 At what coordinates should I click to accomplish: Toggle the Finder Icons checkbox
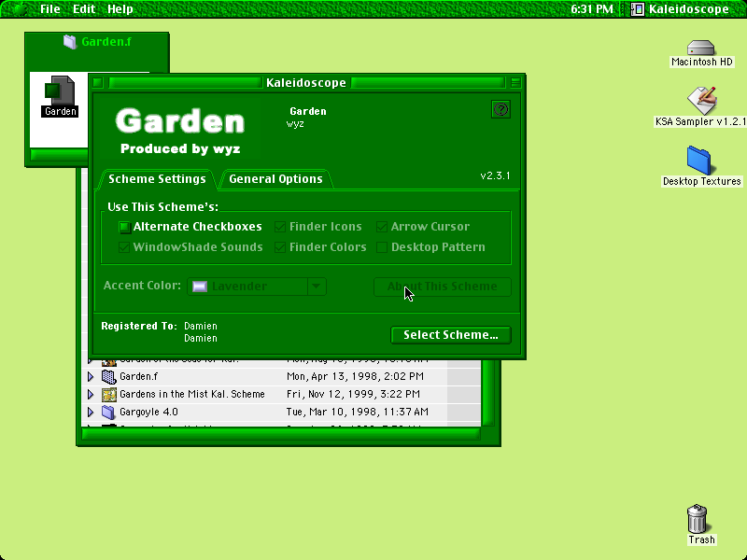pyautogui.click(x=280, y=227)
